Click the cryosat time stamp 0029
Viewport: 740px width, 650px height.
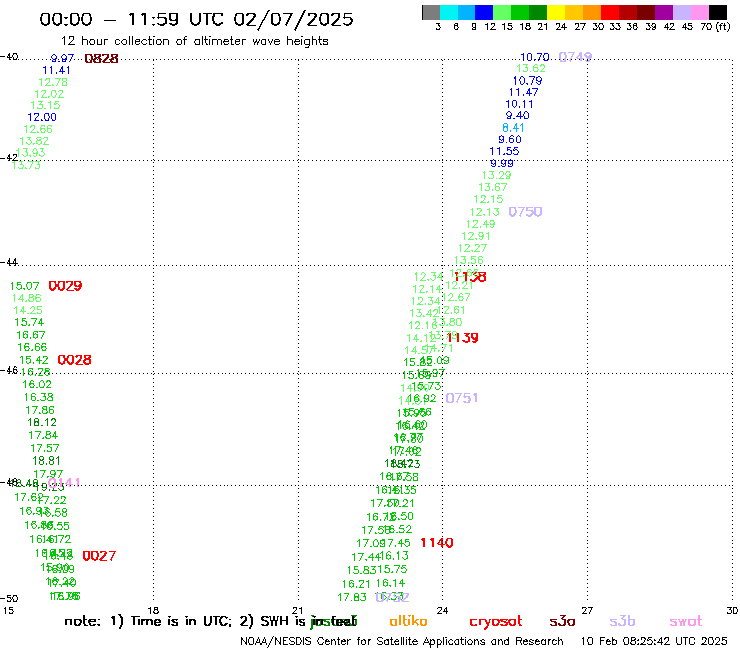coord(65,286)
